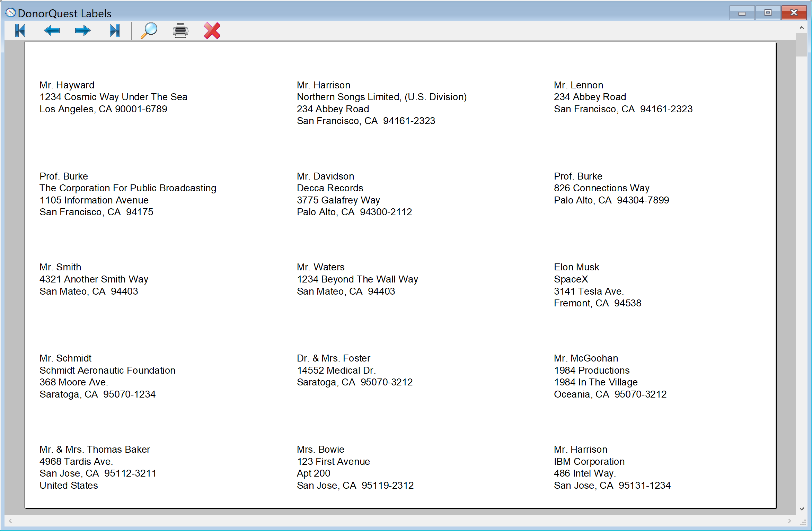Click the horizontal scrollbar right arrow
Image resolution: width=812 pixels, height=531 pixels.
click(789, 521)
